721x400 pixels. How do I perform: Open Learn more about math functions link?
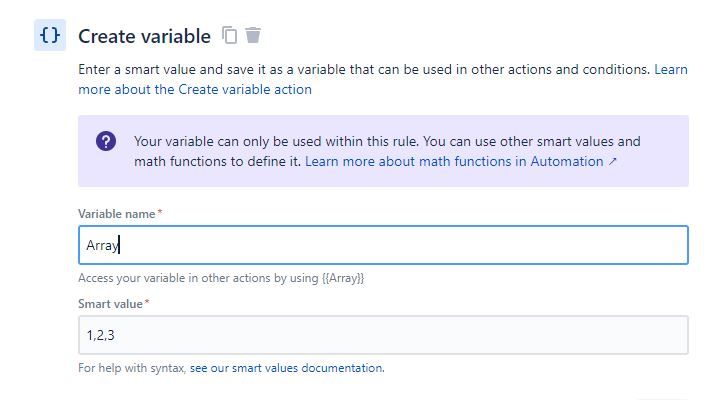pyautogui.click(x=454, y=161)
